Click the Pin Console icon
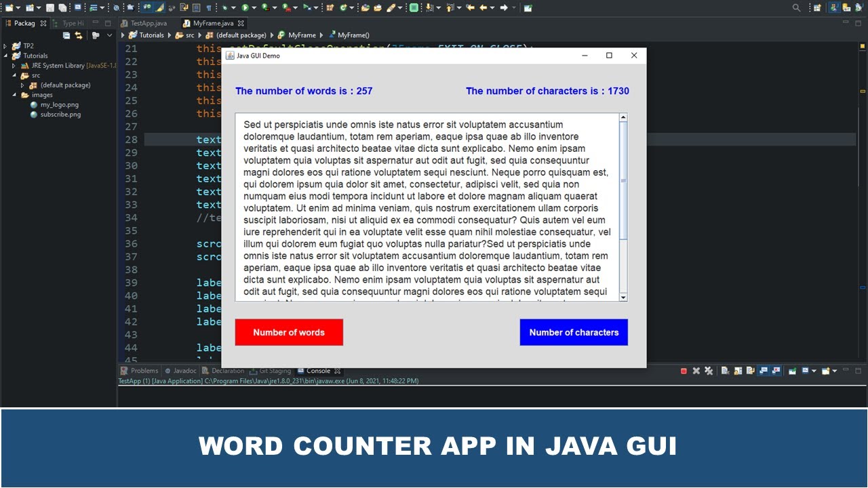Image resolution: width=868 pixels, height=488 pixels. [x=792, y=371]
